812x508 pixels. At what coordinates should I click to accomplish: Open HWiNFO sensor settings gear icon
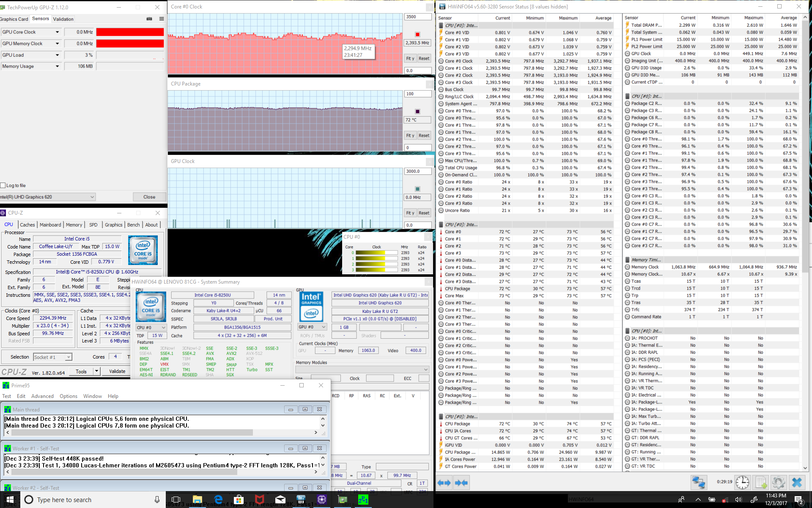[778, 483]
